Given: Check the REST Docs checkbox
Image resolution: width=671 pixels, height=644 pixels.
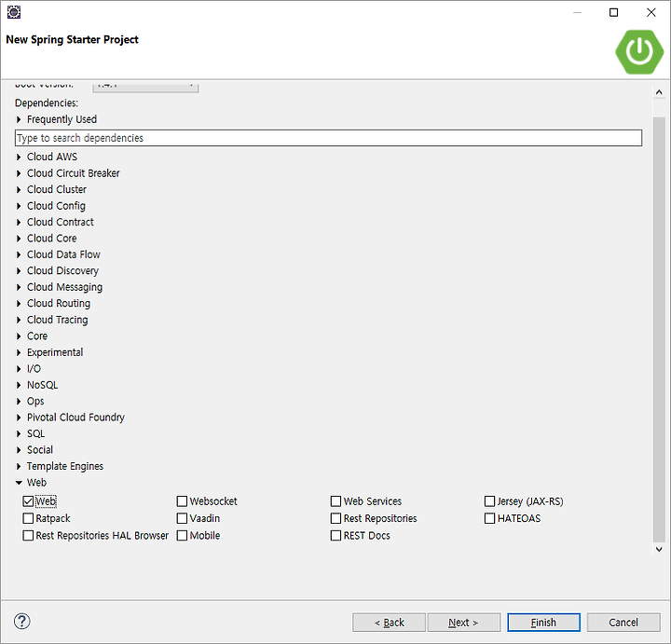Looking at the screenshot, I should point(335,535).
